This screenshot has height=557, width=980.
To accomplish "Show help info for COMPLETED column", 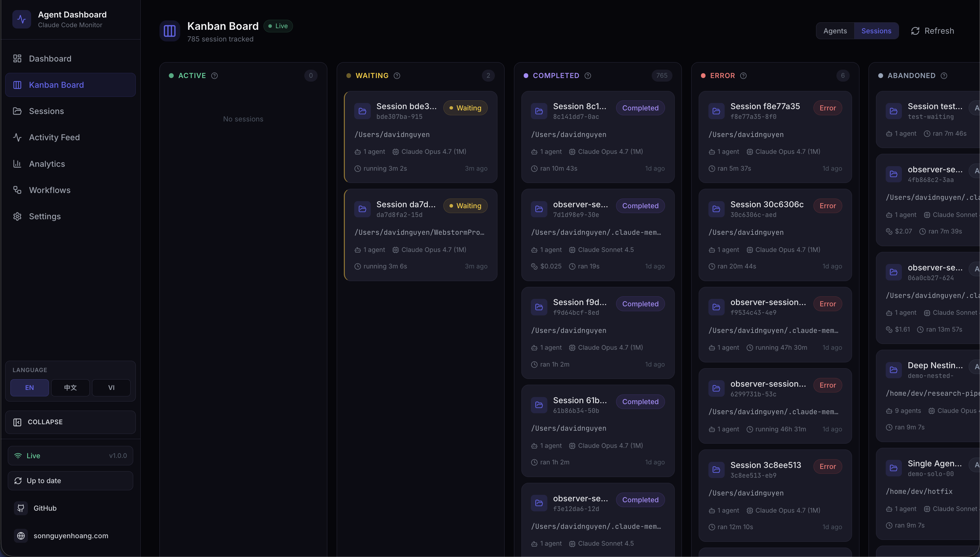I will tap(588, 76).
